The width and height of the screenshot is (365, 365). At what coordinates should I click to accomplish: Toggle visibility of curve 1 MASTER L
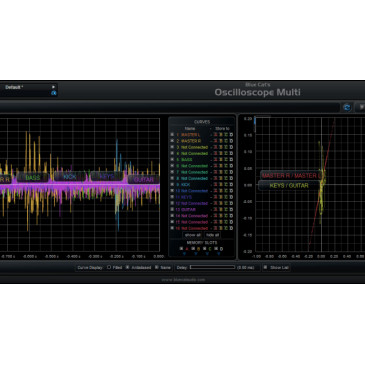172,134
